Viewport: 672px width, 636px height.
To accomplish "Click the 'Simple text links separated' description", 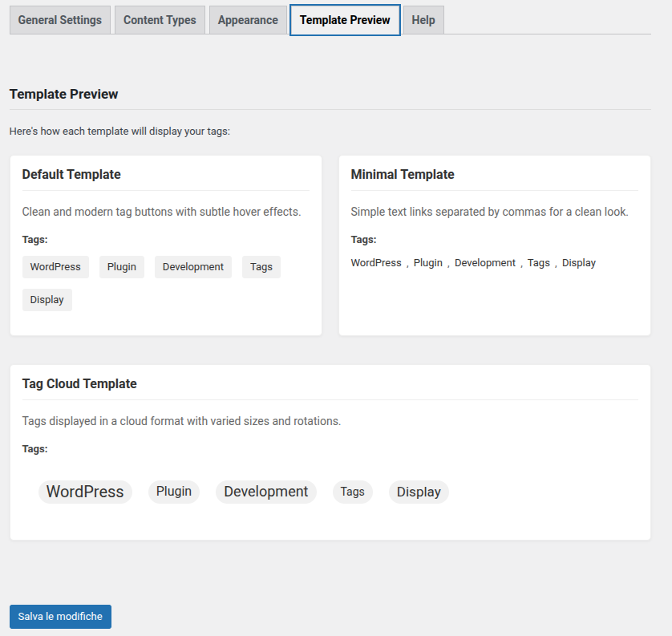I will [x=489, y=212].
